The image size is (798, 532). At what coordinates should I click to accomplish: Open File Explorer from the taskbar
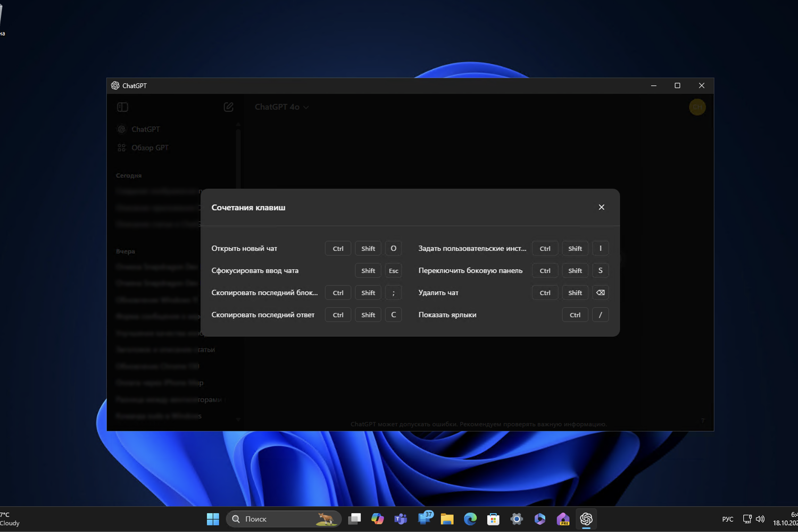[x=447, y=519]
